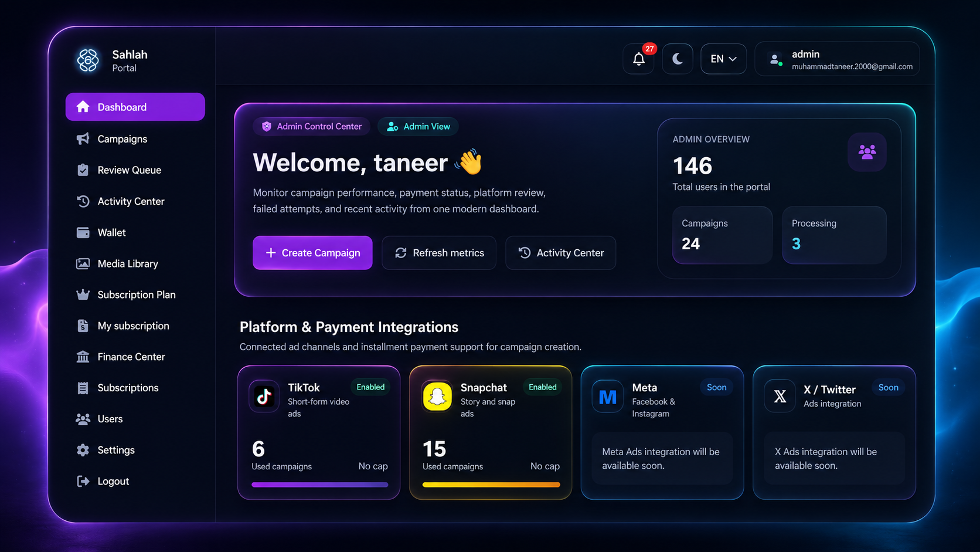The height and width of the screenshot is (552, 980).
Task: Click the TikTok 6 used campaigns number
Action: coord(258,449)
